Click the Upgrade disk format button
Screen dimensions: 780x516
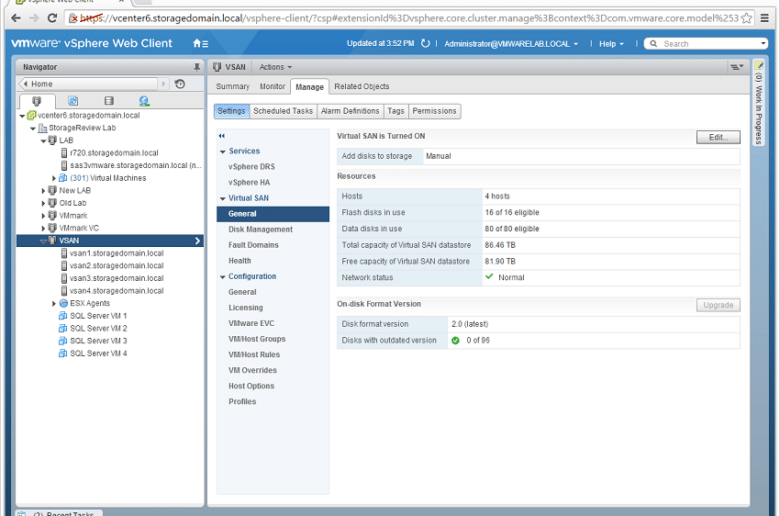pos(718,305)
